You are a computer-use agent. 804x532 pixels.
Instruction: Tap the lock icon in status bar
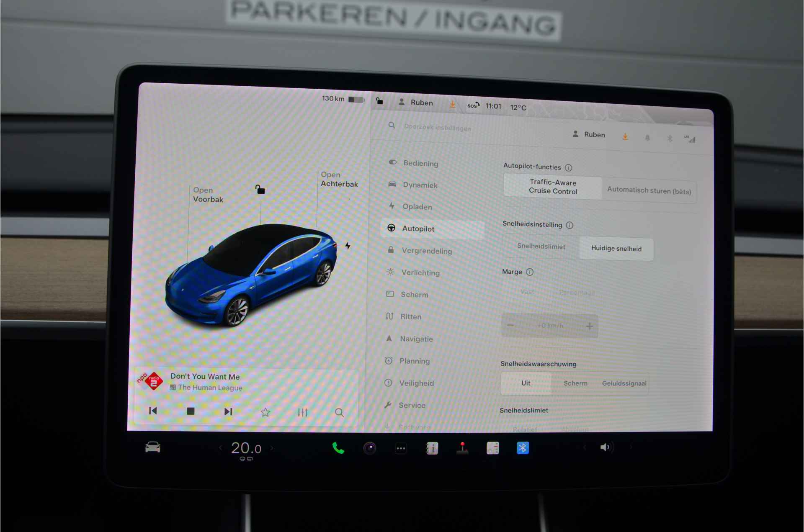(x=379, y=101)
